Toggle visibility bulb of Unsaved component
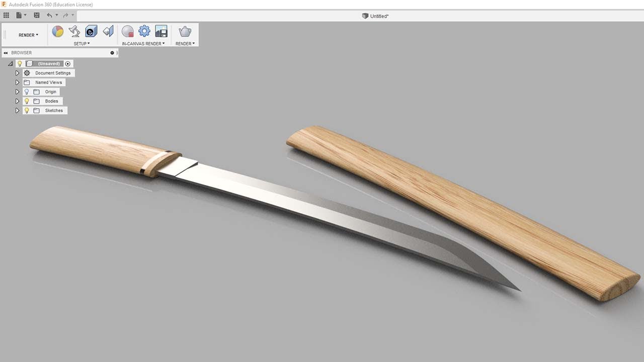This screenshot has height=362, width=644. coord(20,64)
